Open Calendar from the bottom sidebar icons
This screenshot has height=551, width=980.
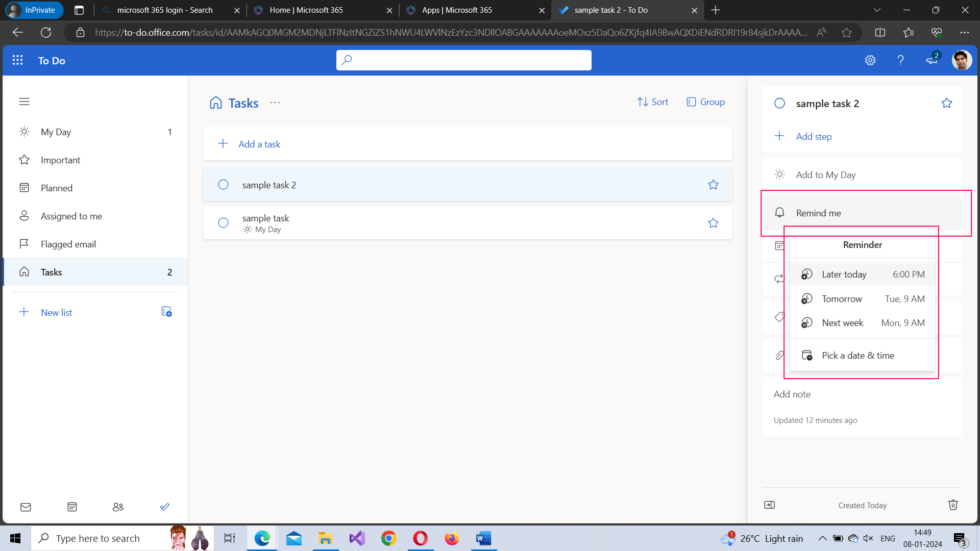click(72, 507)
